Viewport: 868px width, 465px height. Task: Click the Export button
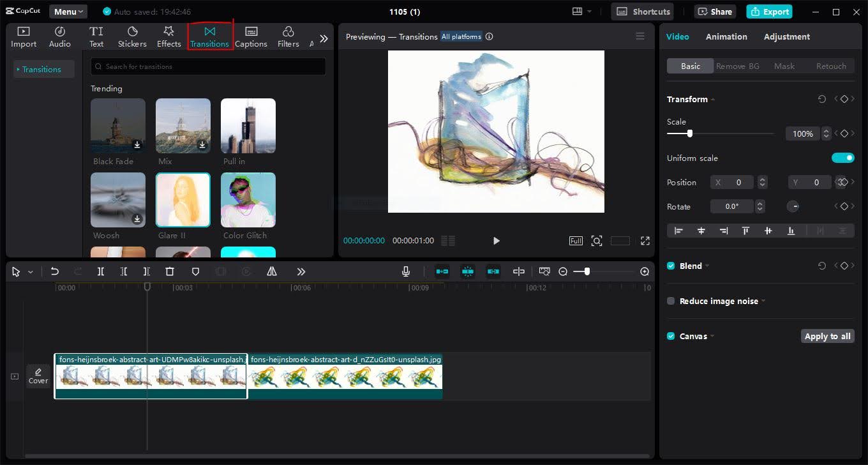coord(769,11)
